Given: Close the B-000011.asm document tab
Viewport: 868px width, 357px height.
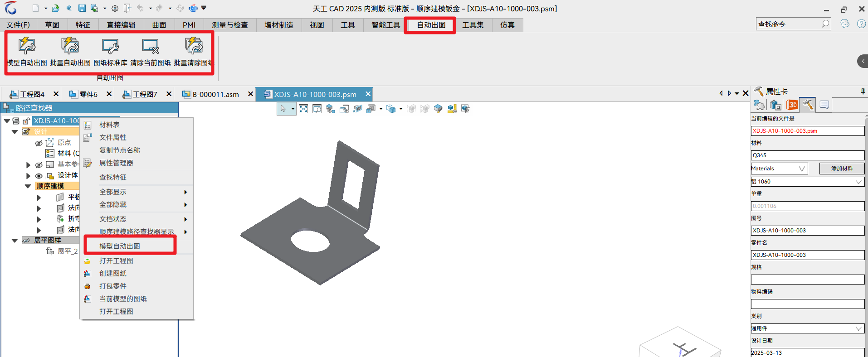Looking at the screenshot, I should click(250, 94).
